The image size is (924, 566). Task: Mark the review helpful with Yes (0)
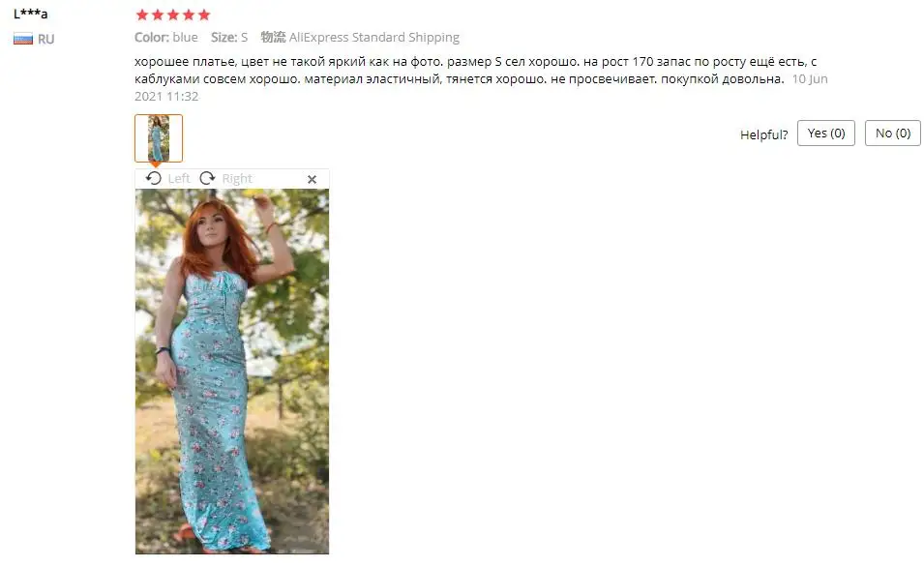[x=825, y=134]
